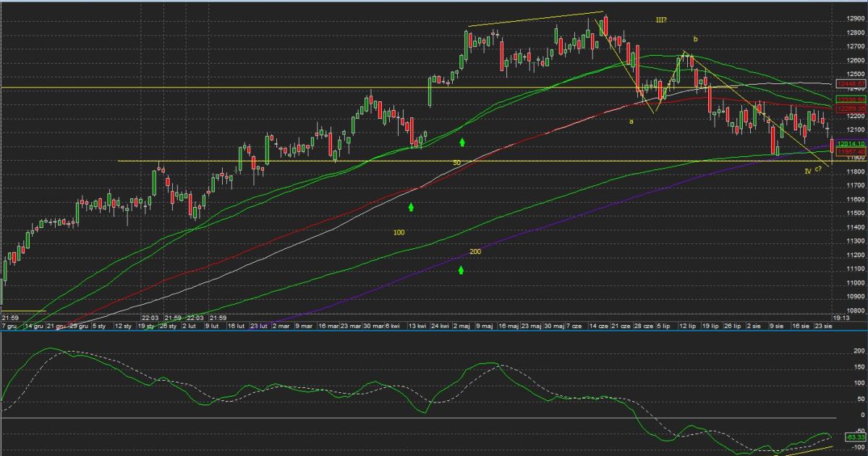Click the green 12330 price tag
Viewport: 868px width, 456px height.
(x=851, y=98)
